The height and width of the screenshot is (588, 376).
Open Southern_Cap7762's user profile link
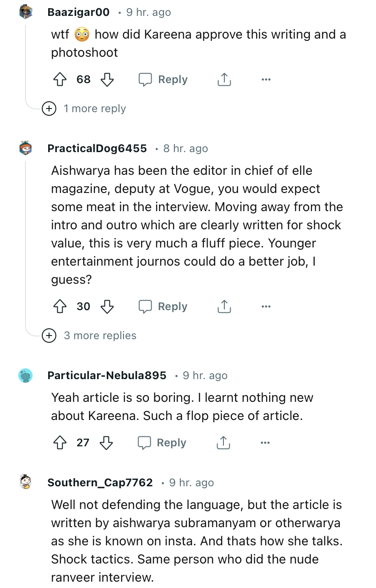[100, 483]
